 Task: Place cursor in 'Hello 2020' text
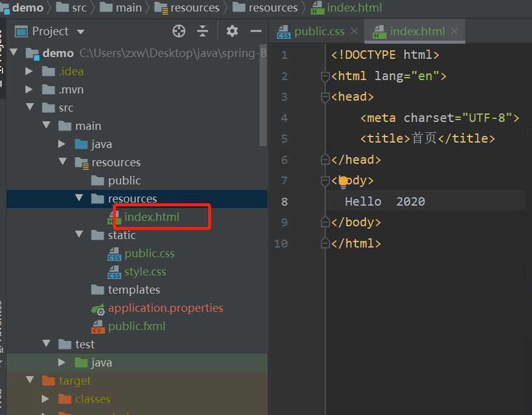(385, 201)
